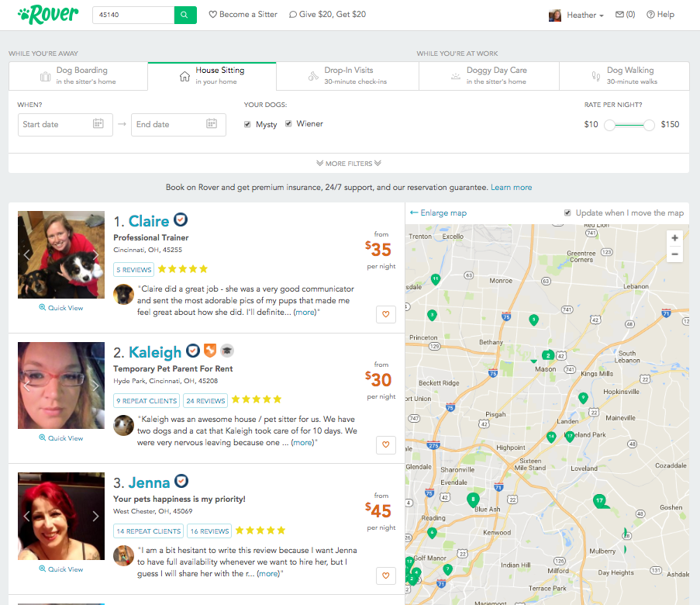Screen dimensions: 700x605
Task: Click Jenna's 16 Reviews badge
Action: 209,531
